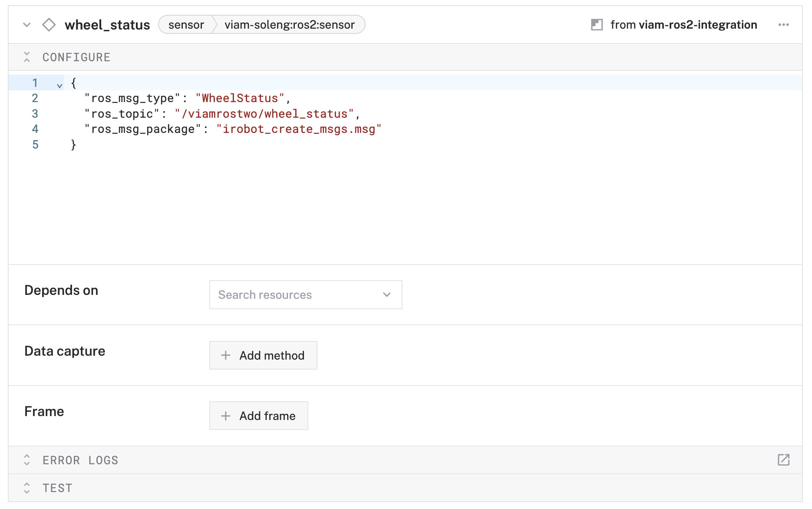812x509 pixels.
Task: Click the CONFIGURE section header label
Action: pyautogui.click(x=76, y=57)
